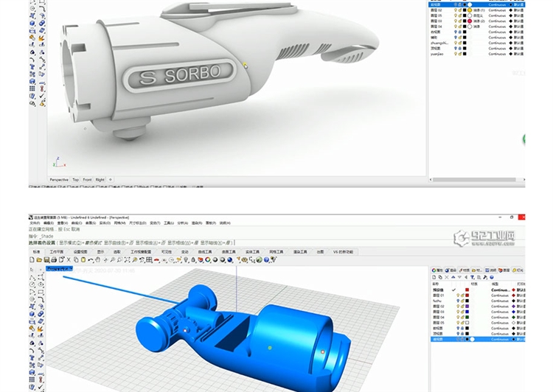Click left-pointing triangle in lower layer panel
Screen dimensions: 553x392
[x=466, y=278]
